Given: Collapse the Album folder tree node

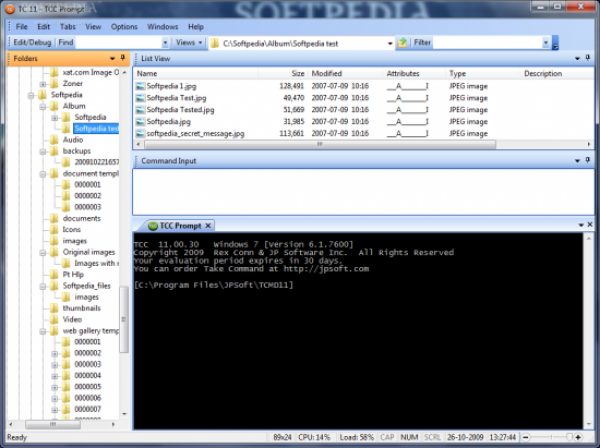Looking at the screenshot, I should pyautogui.click(x=43, y=106).
